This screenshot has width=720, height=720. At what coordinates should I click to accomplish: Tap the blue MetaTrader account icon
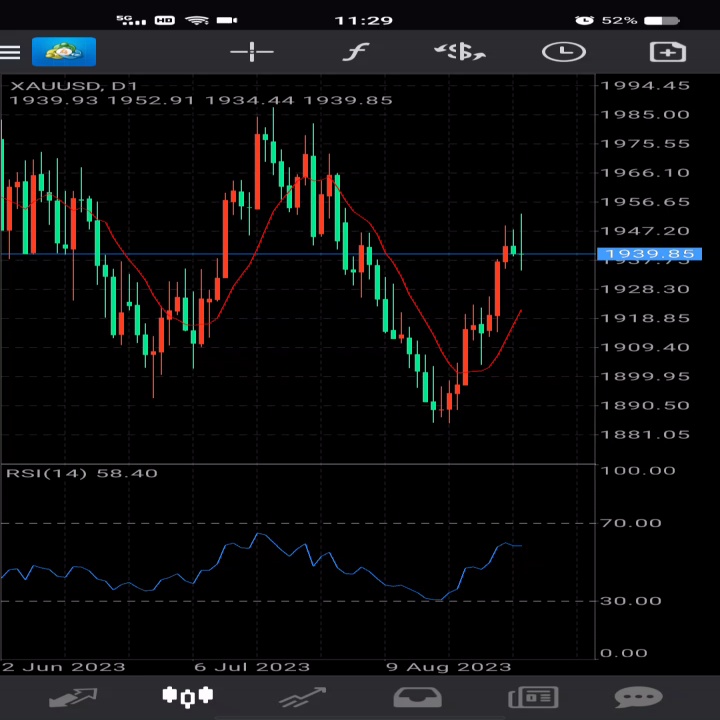click(64, 52)
